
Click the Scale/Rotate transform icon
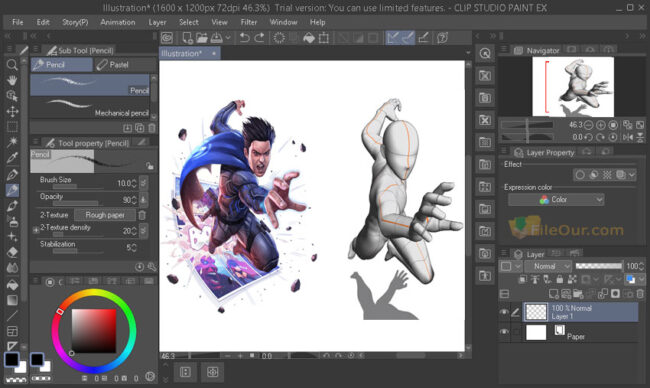click(324, 38)
